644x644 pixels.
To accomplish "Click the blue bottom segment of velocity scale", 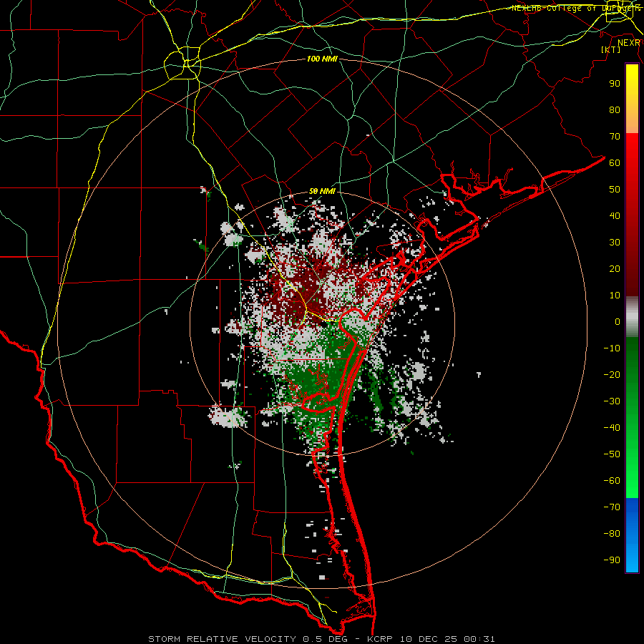I will pyautogui.click(x=632, y=535).
